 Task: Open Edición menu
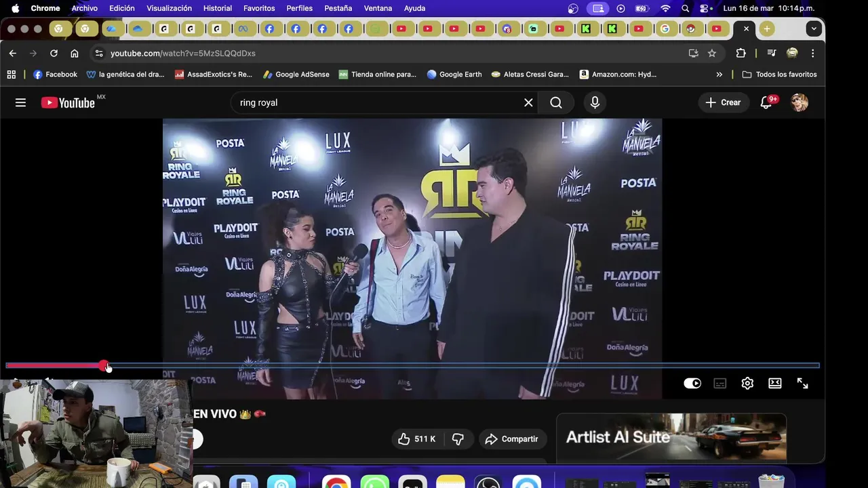(122, 8)
